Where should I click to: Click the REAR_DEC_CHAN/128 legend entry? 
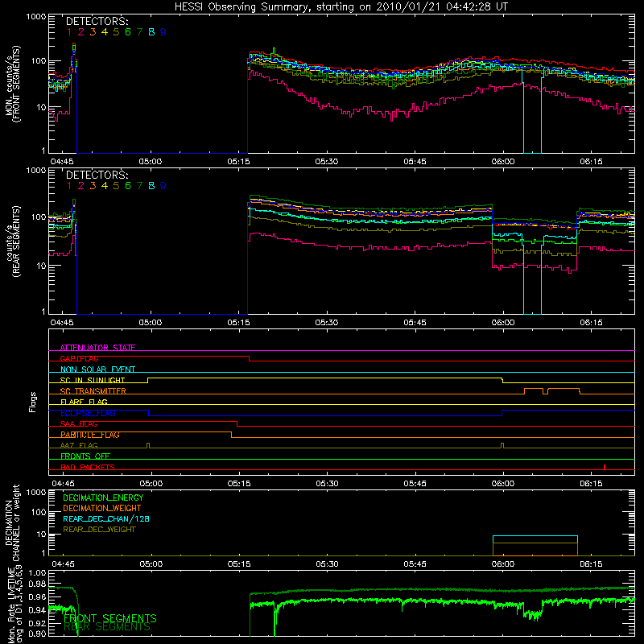106,518
